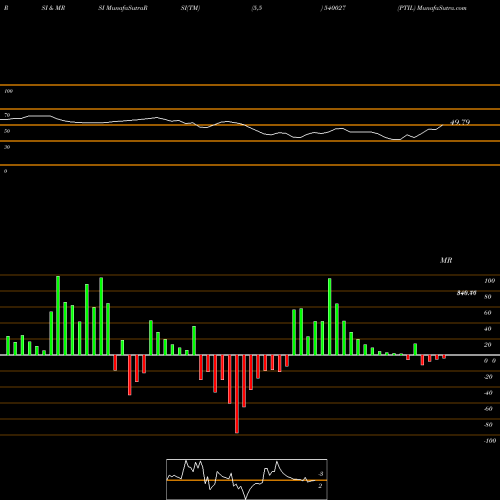Click the MR axis label -40
The height and width of the screenshot is (500, 500).
pyautogui.click(x=488, y=393)
